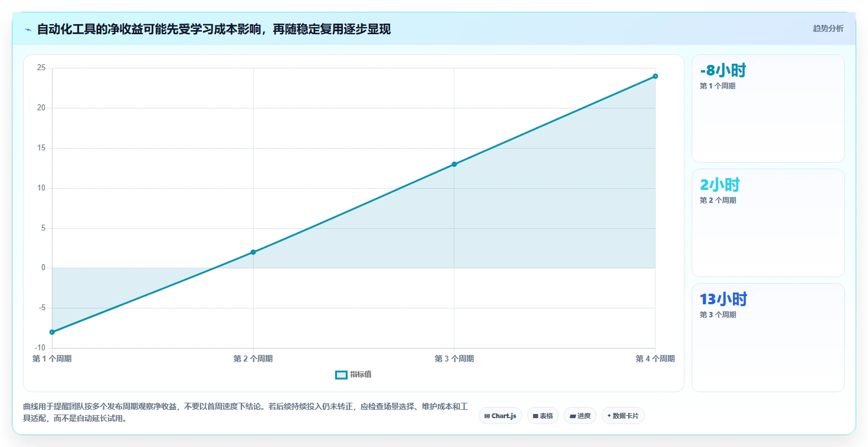Open the -8小时 data card
Viewport: 868px width, 447px height.
click(x=768, y=109)
